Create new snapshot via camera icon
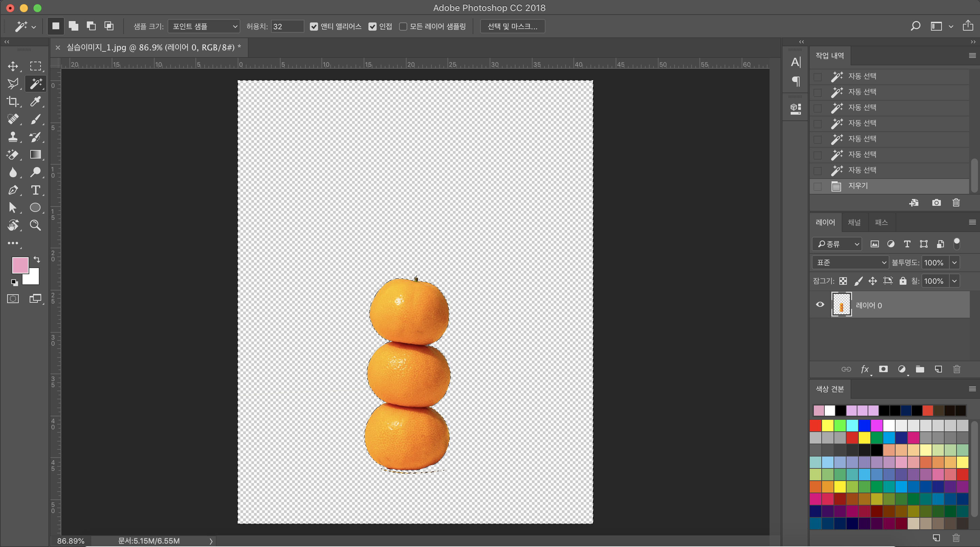The image size is (980, 547). tap(936, 203)
